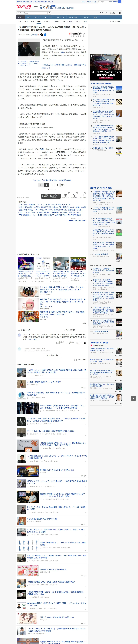Viewport: 138px width, 644px height.
Task: Toggle the コメント非表示 checkbox
Action: (x=75, y=360)
